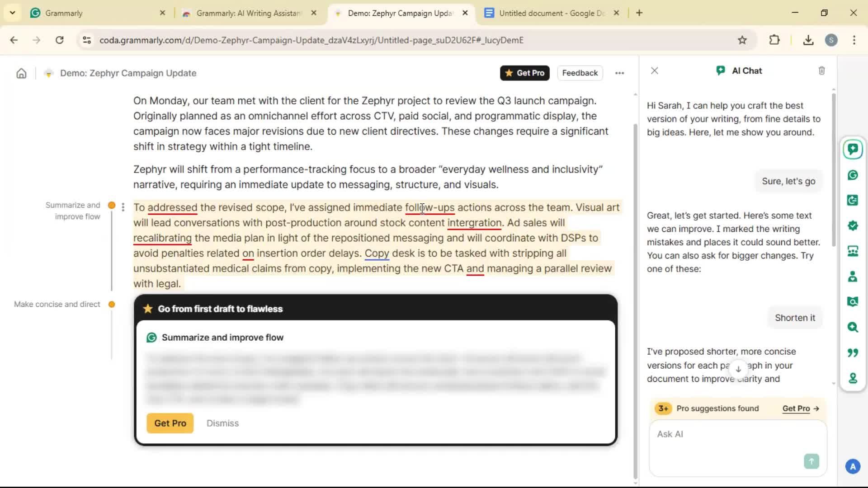Switch to the Untitled document Google Docs tab
Viewport: 868px width, 488px height.
(x=551, y=13)
